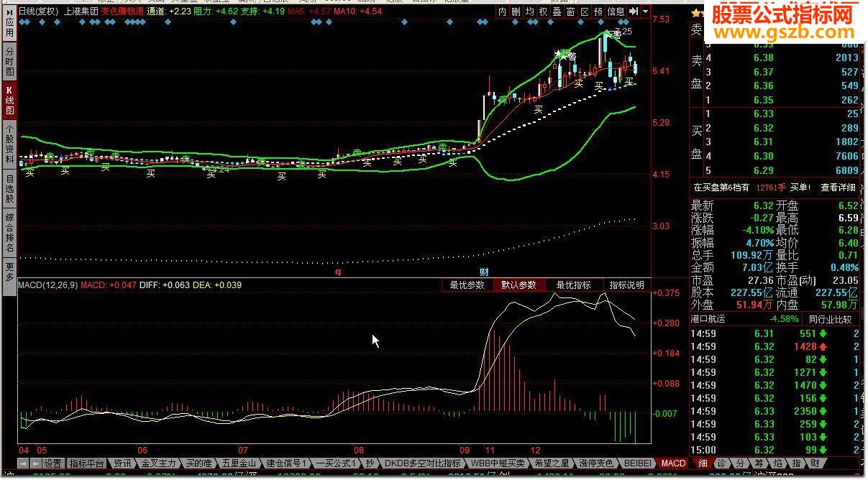
Task: Click the sell level 4 price 6.38
Action: tap(763, 57)
